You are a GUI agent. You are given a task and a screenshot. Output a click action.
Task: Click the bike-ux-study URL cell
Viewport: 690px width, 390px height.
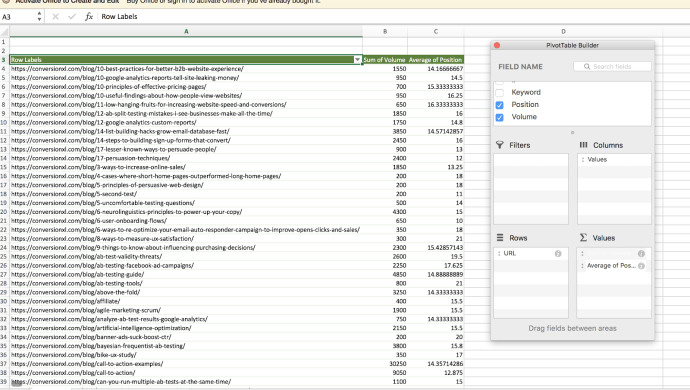(x=186, y=355)
